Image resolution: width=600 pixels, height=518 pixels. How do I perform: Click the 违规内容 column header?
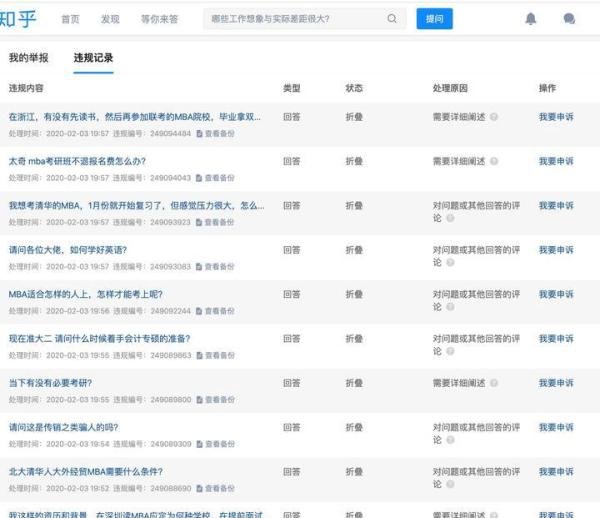[26, 88]
